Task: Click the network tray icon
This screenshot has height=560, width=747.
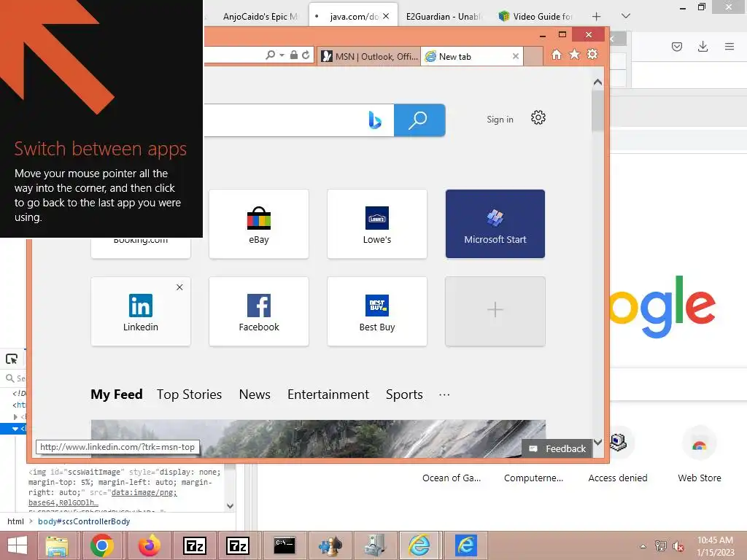Action: (660, 546)
